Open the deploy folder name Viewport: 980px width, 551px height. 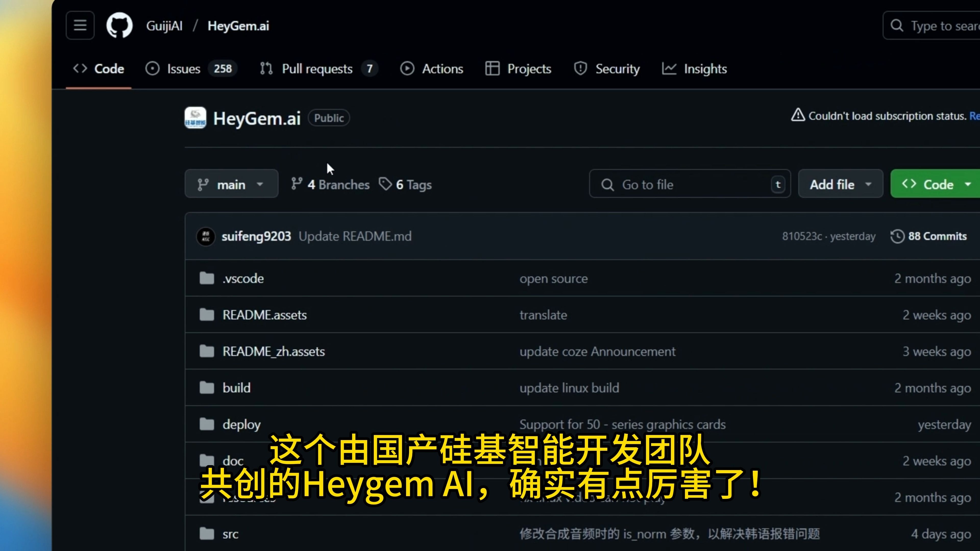pos(242,424)
